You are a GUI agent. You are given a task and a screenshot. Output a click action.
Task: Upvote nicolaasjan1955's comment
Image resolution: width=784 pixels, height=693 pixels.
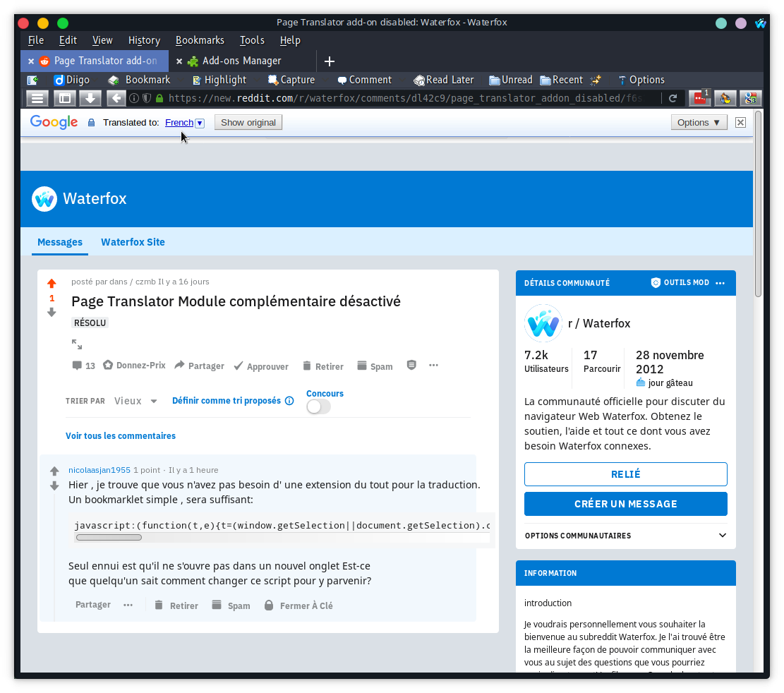[54, 471]
